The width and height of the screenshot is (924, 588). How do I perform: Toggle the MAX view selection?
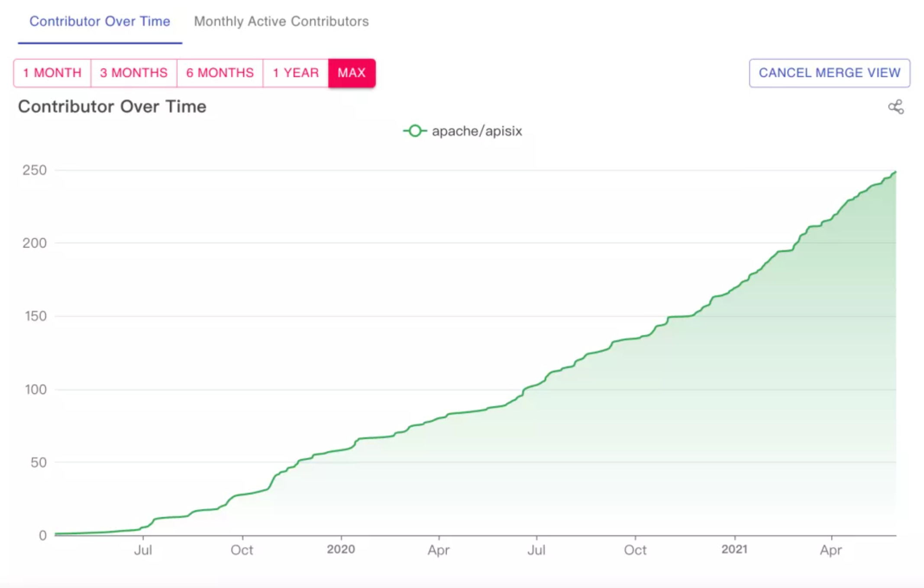pyautogui.click(x=352, y=72)
